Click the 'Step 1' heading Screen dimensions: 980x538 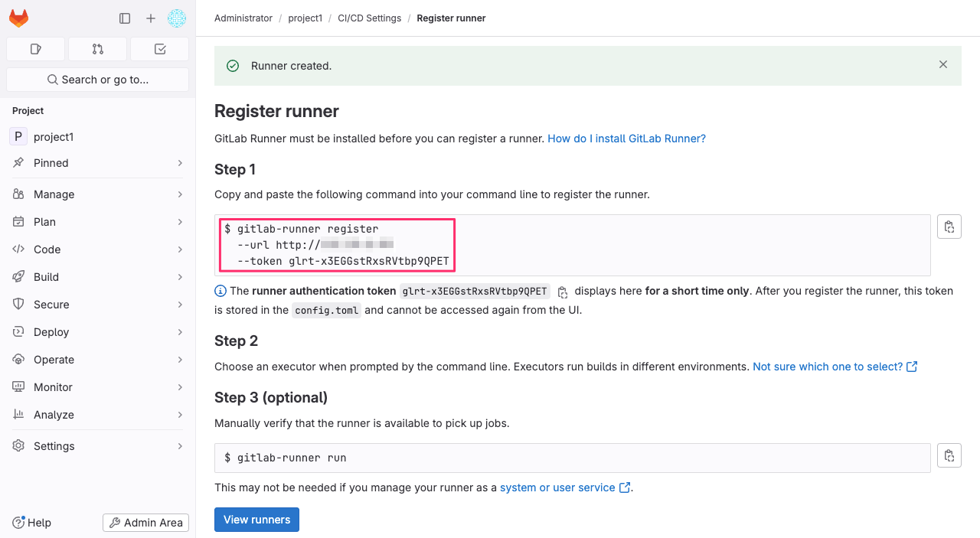click(235, 169)
